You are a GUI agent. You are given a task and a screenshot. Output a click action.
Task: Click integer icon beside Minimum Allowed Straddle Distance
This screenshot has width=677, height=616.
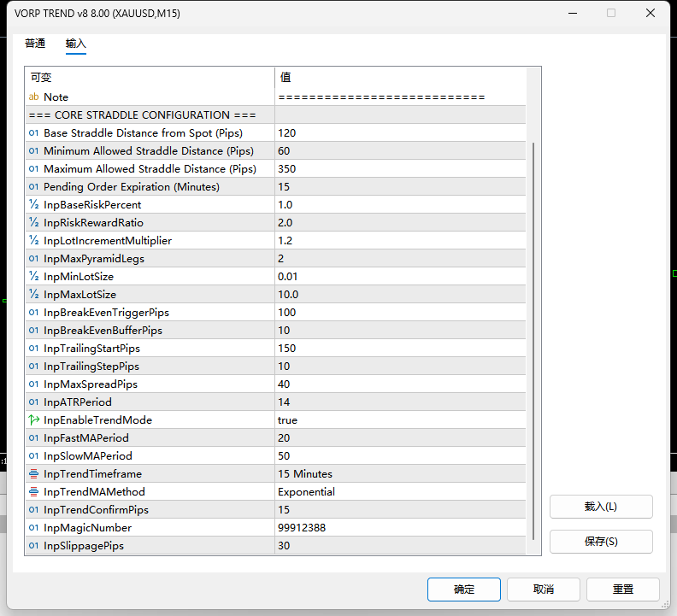pos(33,150)
